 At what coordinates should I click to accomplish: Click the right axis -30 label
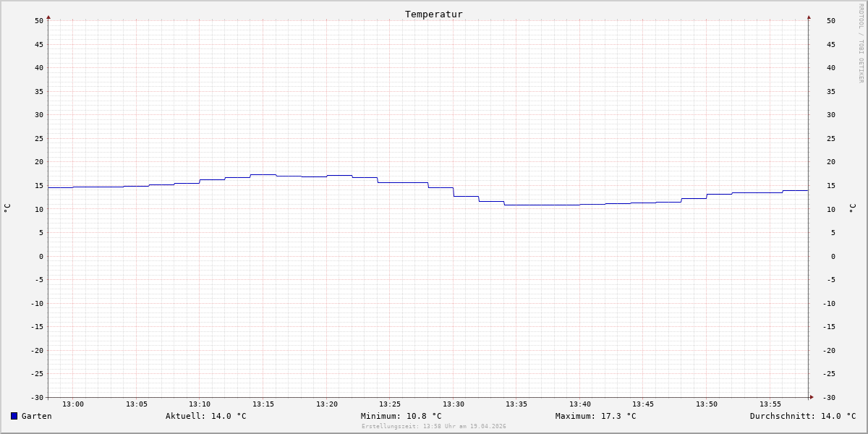coord(828,397)
